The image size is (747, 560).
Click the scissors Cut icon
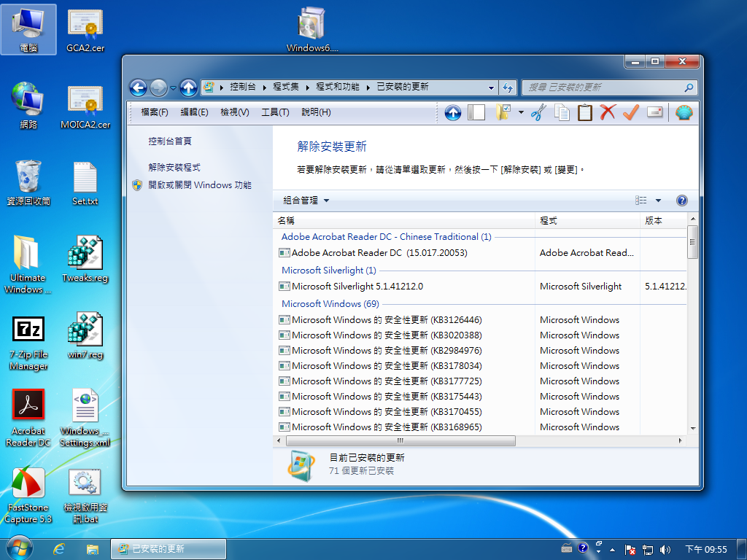[x=538, y=113]
